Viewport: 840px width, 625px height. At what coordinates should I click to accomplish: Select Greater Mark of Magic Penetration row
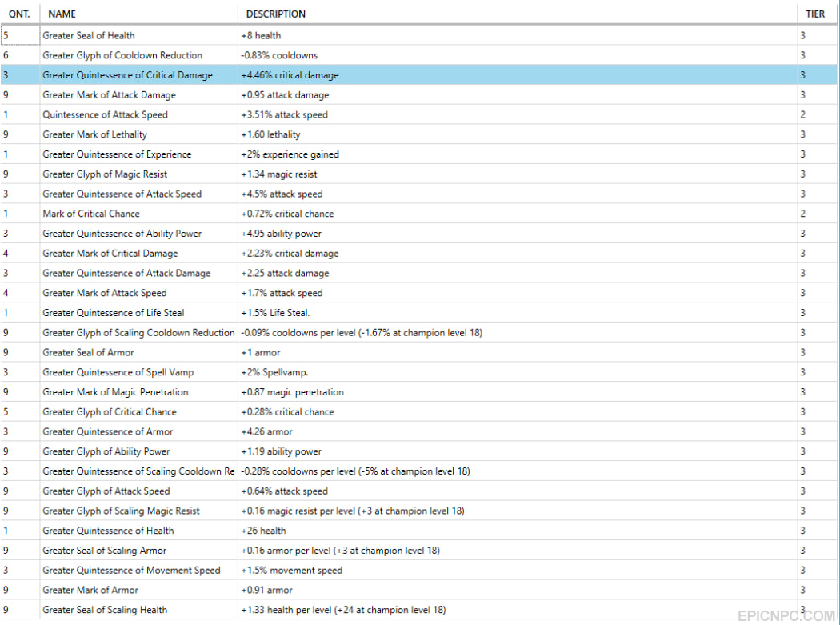pos(418,392)
